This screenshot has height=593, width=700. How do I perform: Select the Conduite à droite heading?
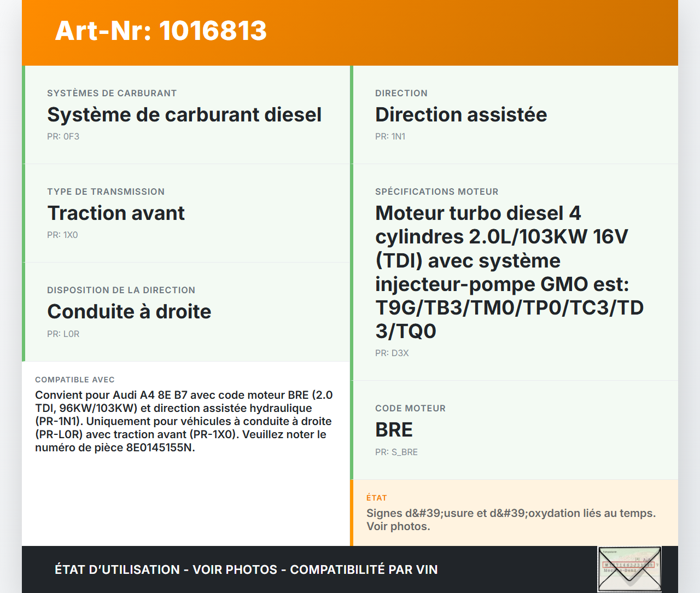[x=129, y=311]
